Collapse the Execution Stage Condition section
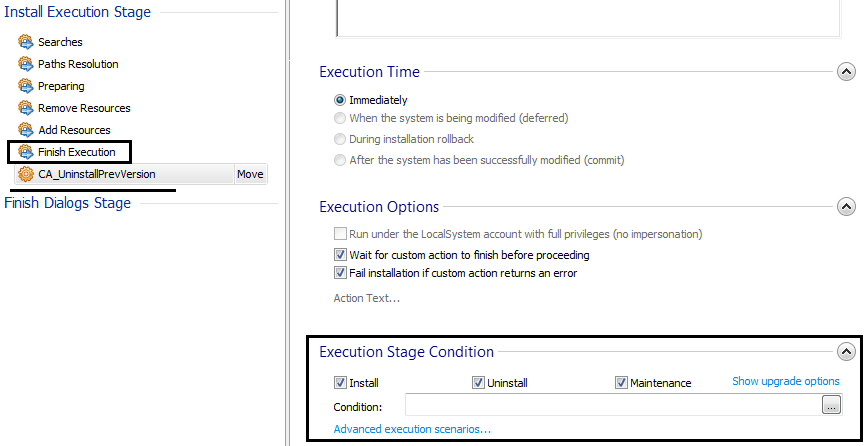This screenshot has height=446, width=868. tap(846, 352)
